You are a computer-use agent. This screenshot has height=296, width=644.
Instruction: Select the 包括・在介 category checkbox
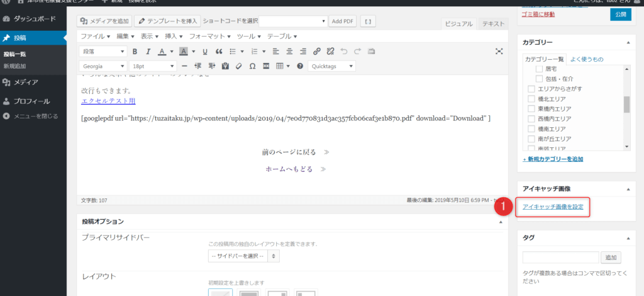539,79
